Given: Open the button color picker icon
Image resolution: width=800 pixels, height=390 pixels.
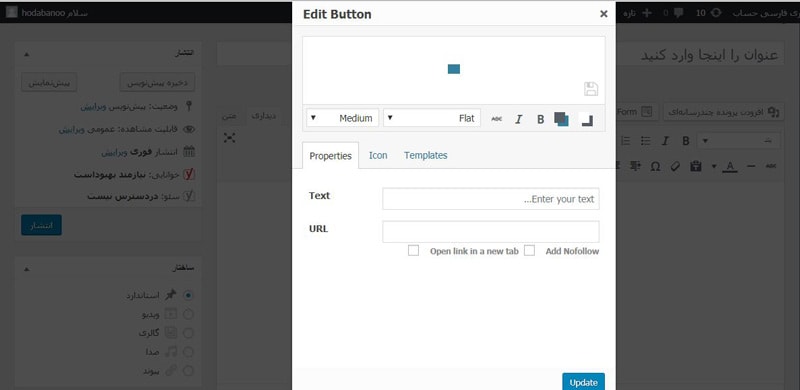Looking at the screenshot, I should point(561,119).
